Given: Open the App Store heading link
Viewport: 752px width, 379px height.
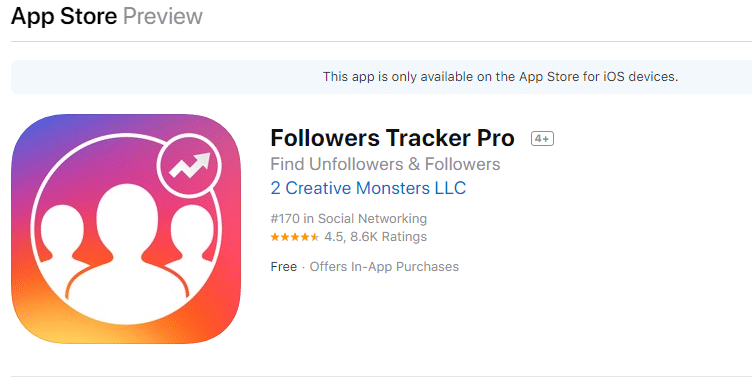Looking at the screenshot, I should click(64, 16).
